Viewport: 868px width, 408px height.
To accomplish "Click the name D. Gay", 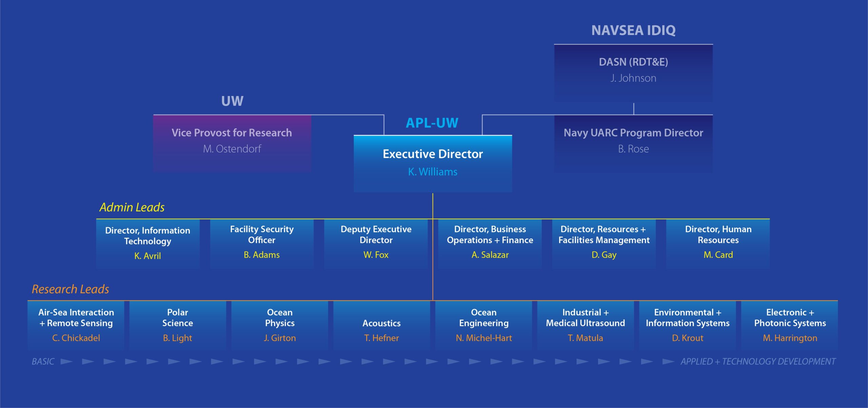I will (x=604, y=255).
